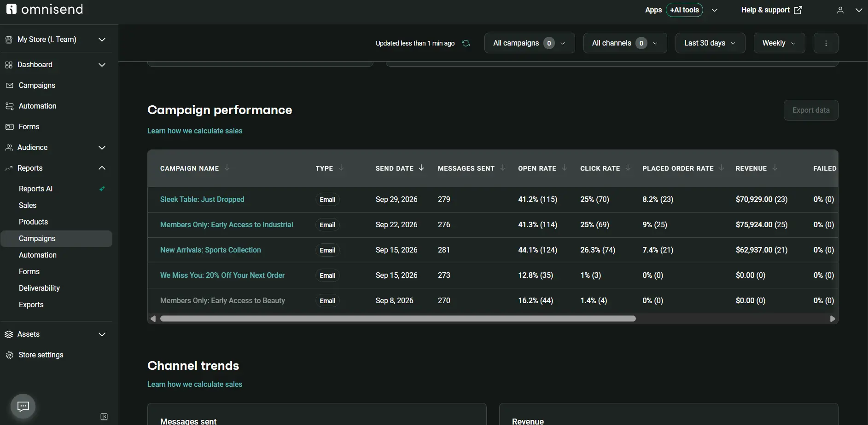Click the table scroll right arrow

coord(833,319)
